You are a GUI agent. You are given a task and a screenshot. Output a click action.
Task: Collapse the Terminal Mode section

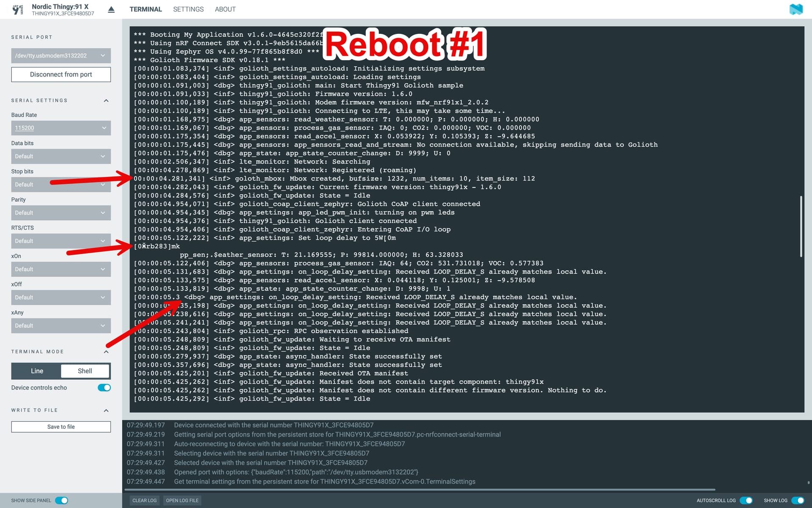(106, 352)
